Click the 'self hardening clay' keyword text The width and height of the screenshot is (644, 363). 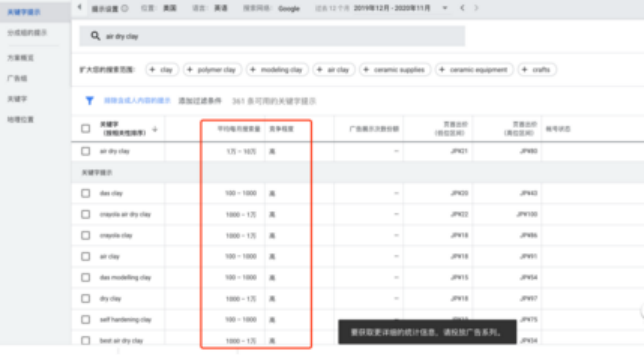125,319
